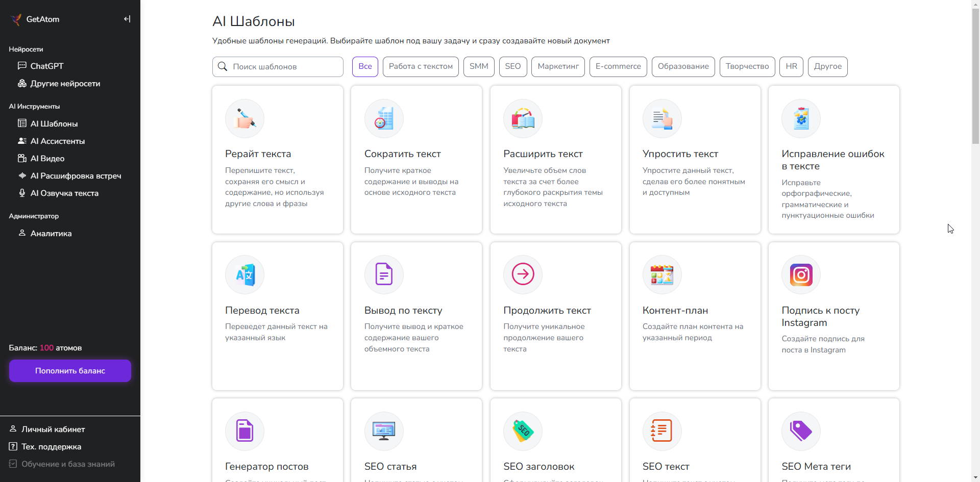Click the Вывод по тексту file icon
Image resolution: width=980 pixels, height=482 pixels.
384,275
